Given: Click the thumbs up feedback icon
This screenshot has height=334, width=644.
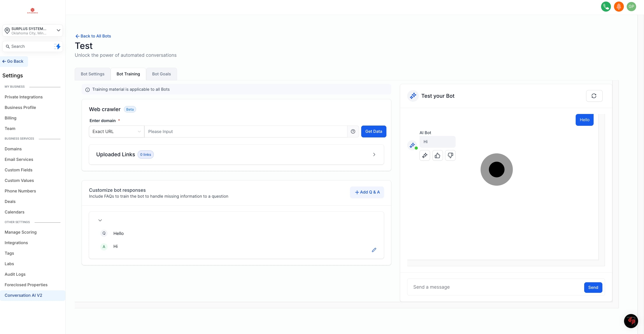Looking at the screenshot, I should tap(437, 156).
